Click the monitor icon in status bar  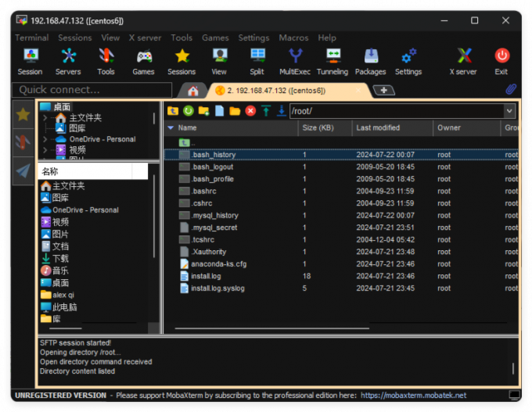point(514,395)
